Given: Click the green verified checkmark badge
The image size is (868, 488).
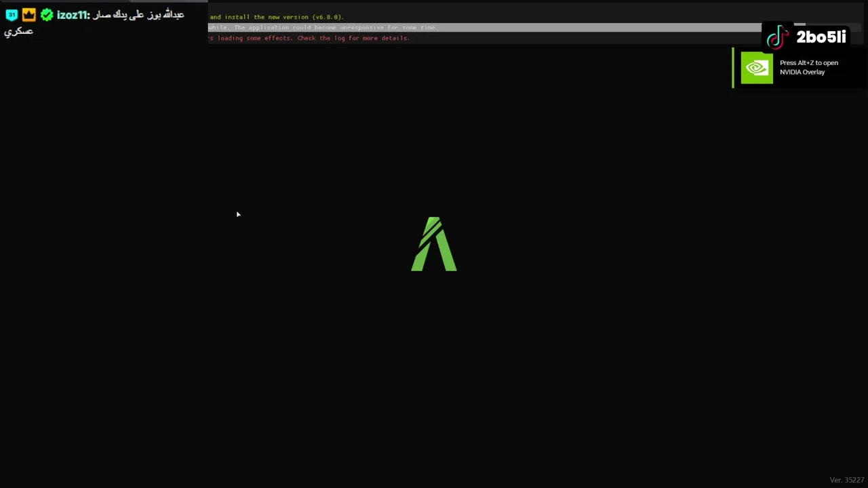Looking at the screenshot, I should tap(47, 14).
